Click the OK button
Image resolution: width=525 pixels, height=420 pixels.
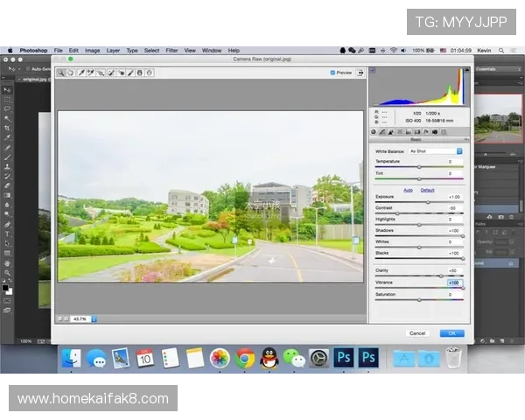tap(451, 332)
